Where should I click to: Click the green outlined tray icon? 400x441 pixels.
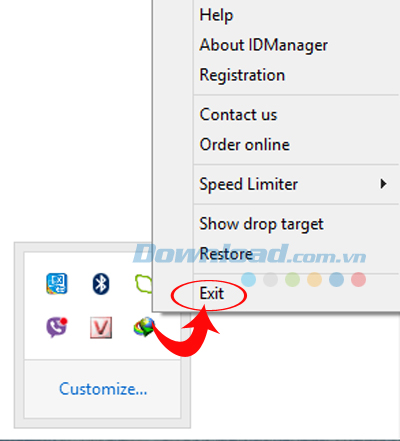144,284
